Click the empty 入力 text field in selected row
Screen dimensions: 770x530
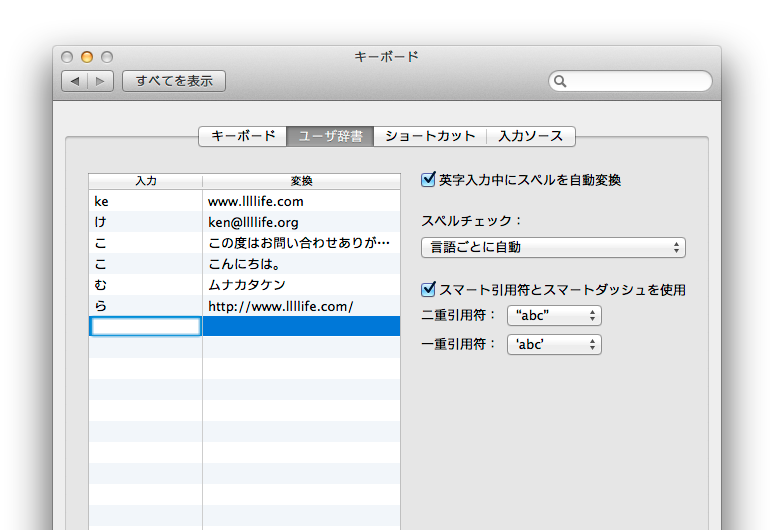pos(146,326)
